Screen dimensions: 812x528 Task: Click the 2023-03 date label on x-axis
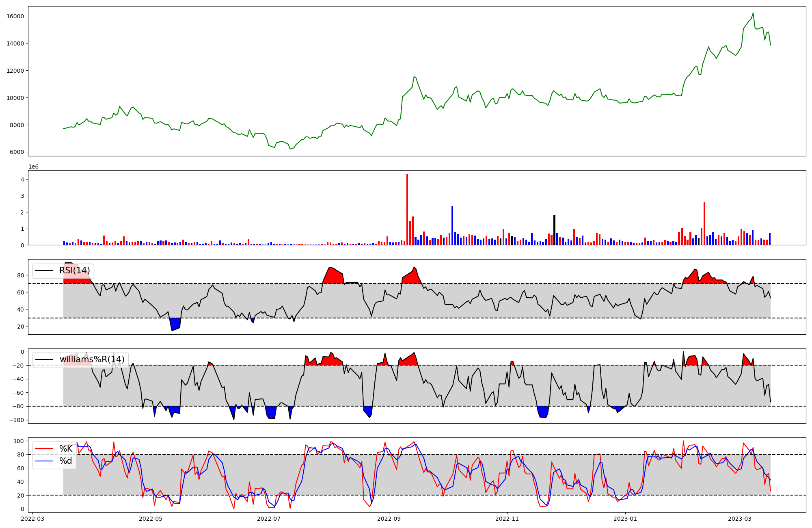pyautogui.click(x=740, y=519)
